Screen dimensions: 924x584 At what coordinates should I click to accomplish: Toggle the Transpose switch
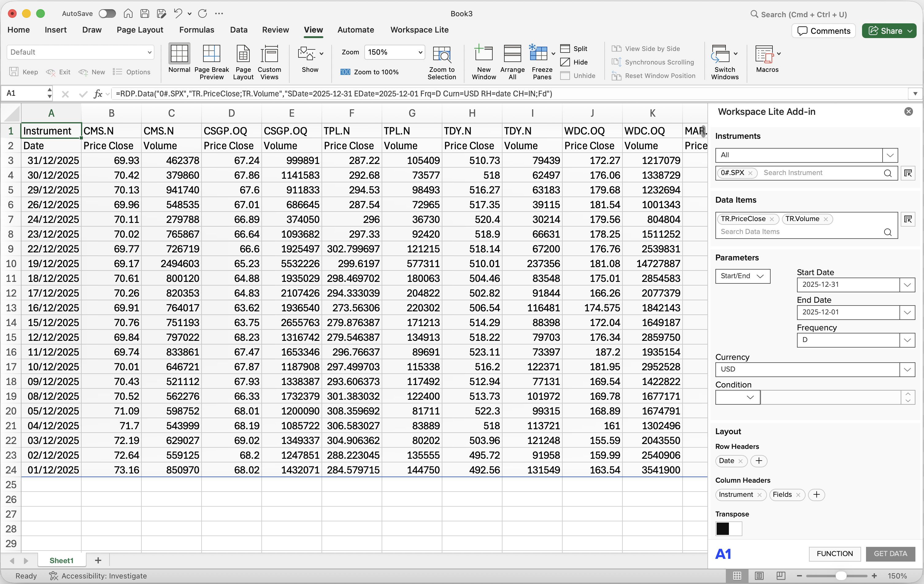pos(728,529)
